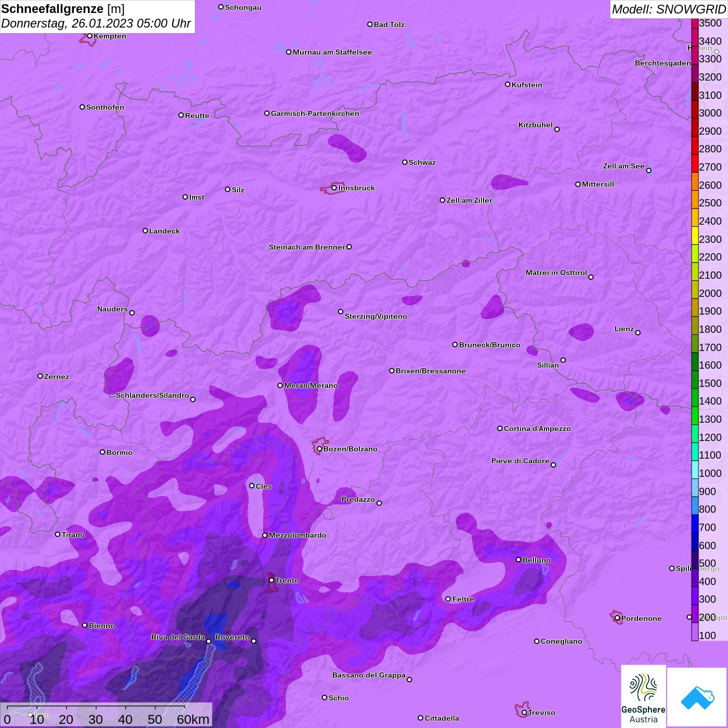Click the Landeck marker dot
This screenshot has height=728, width=728.
pos(145,230)
